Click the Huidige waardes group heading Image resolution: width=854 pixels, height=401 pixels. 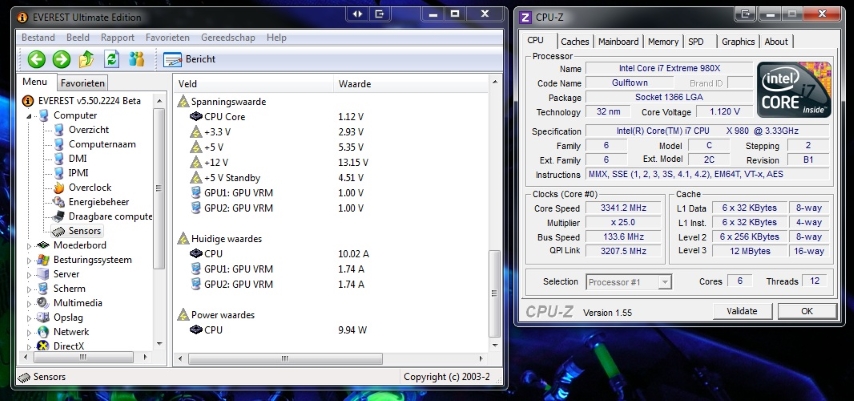tap(226, 239)
